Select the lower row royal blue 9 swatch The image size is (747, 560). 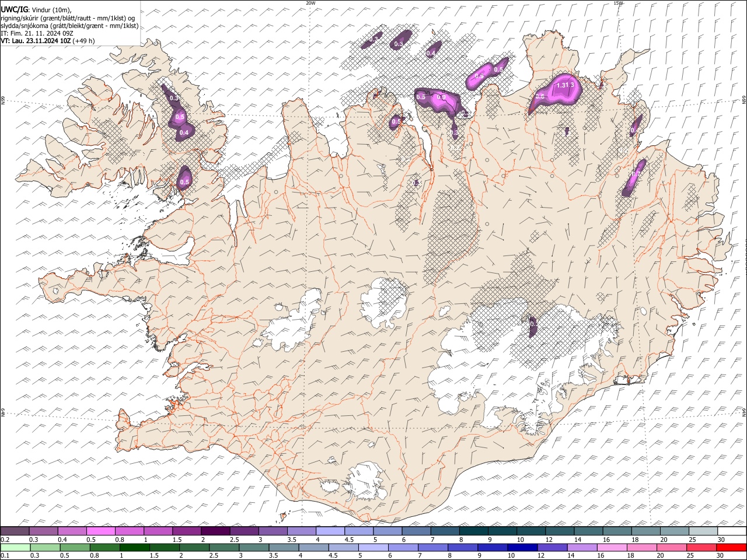pos(491,548)
